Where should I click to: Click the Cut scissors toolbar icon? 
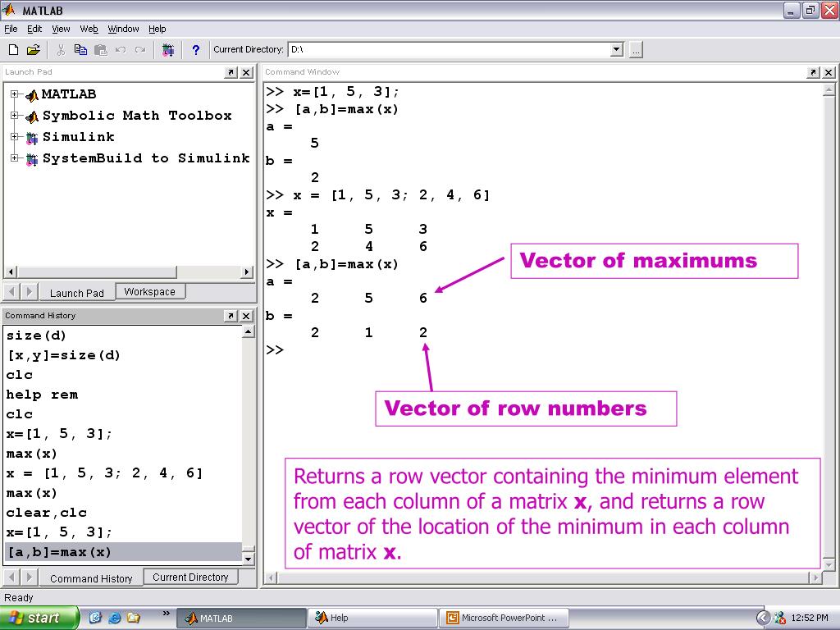coord(61,50)
